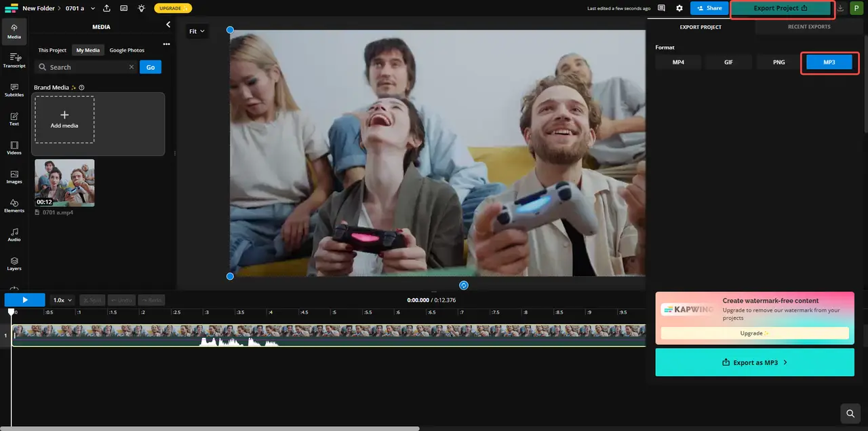The height and width of the screenshot is (431, 868).
Task: Open the Audio sidebar section
Action: [14, 235]
